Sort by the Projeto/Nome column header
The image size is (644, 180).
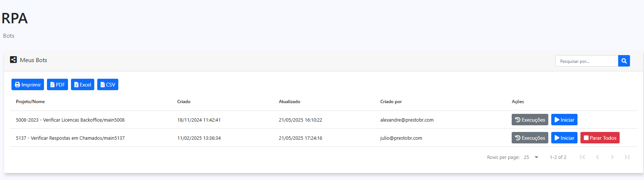(30, 102)
